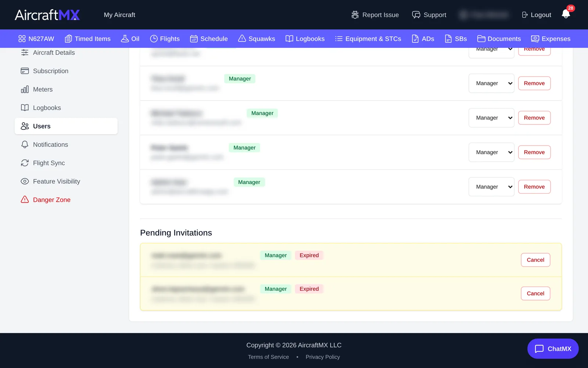Go to My Aircraft page
The height and width of the screenshot is (368, 588).
(119, 15)
